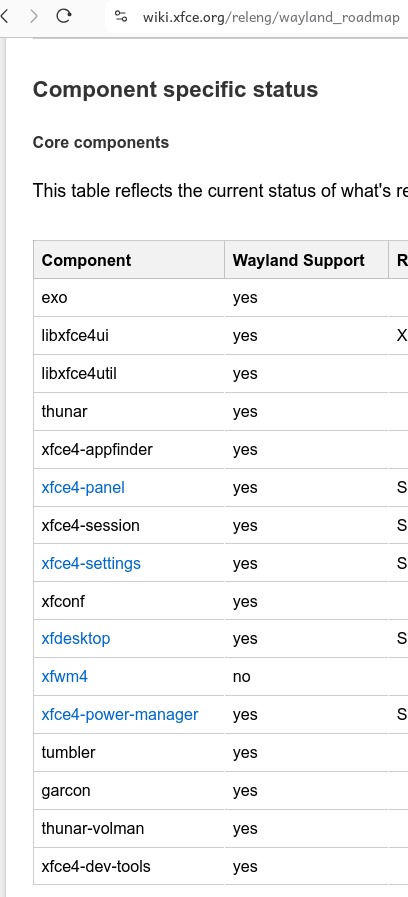Go back with the browser arrow
The height and width of the screenshot is (897, 408).
tap(5, 16)
